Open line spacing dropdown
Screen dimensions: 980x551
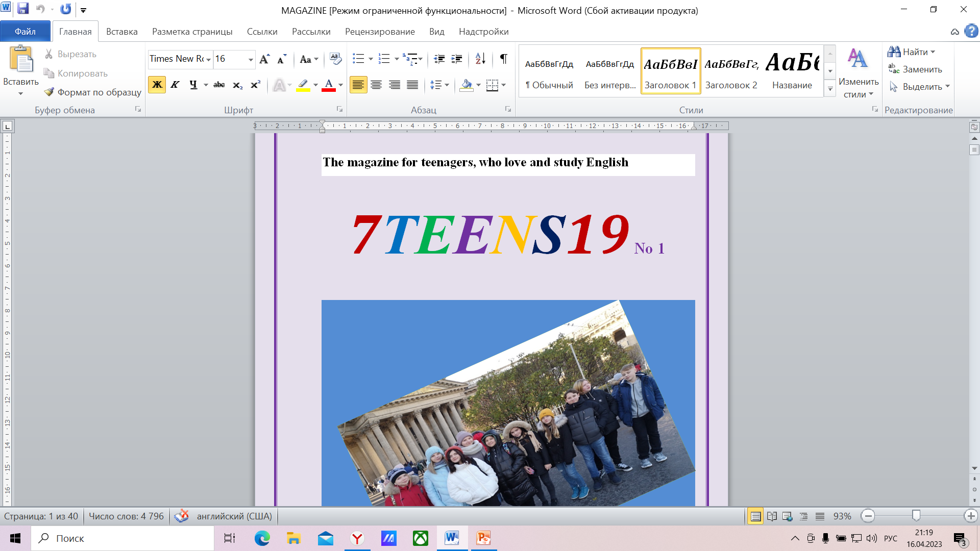coord(439,85)
